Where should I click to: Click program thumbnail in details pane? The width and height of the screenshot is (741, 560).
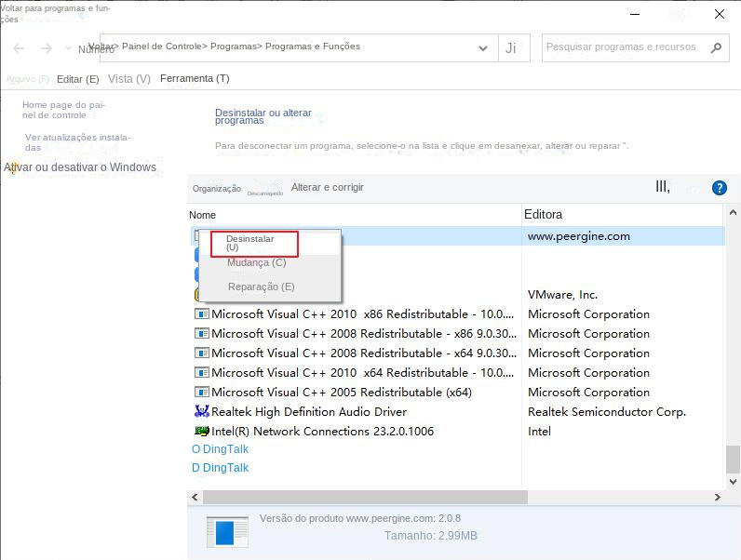pyautogui.click(x=227, y=532)
